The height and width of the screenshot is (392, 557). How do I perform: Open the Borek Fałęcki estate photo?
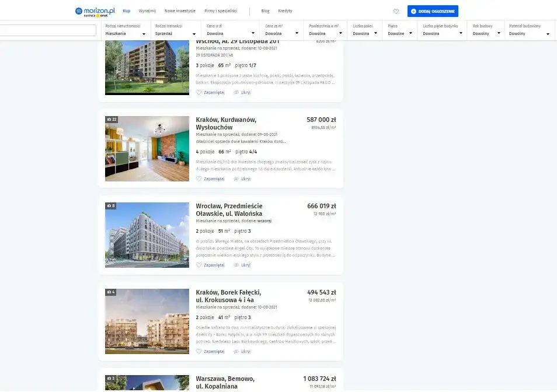pos(147,321)
